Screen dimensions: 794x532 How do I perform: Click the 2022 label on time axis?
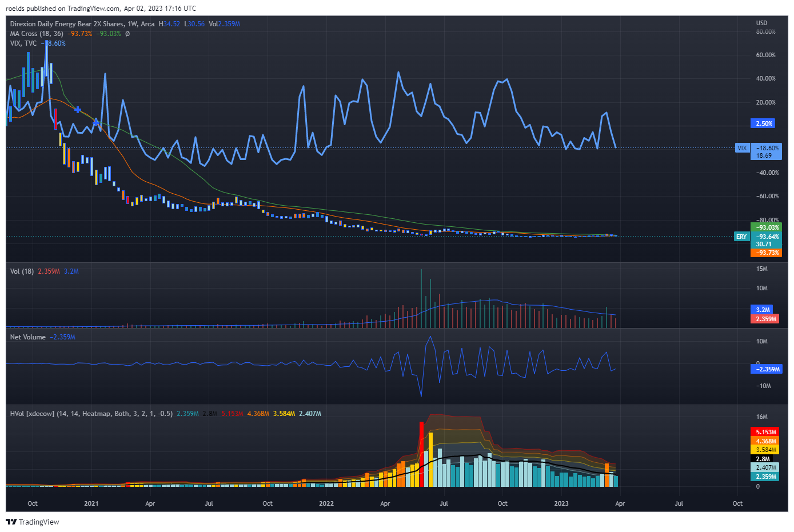pos(326,503)
